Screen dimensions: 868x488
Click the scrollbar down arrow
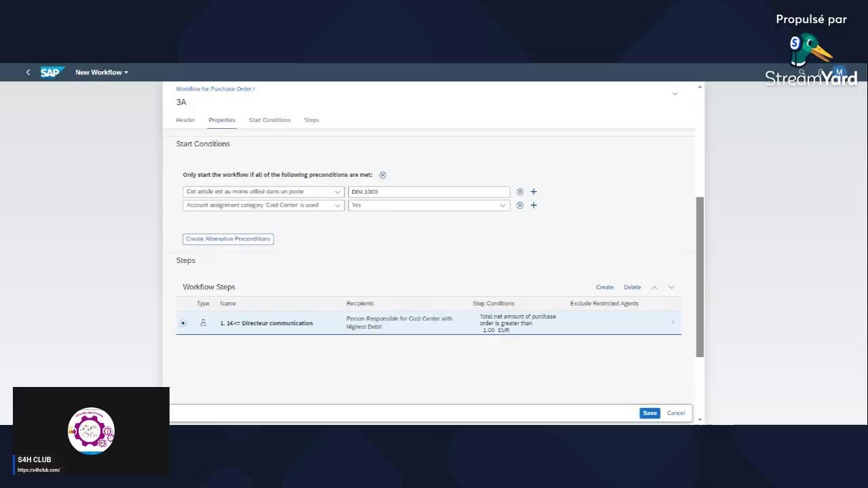click(x=700, y=420)
